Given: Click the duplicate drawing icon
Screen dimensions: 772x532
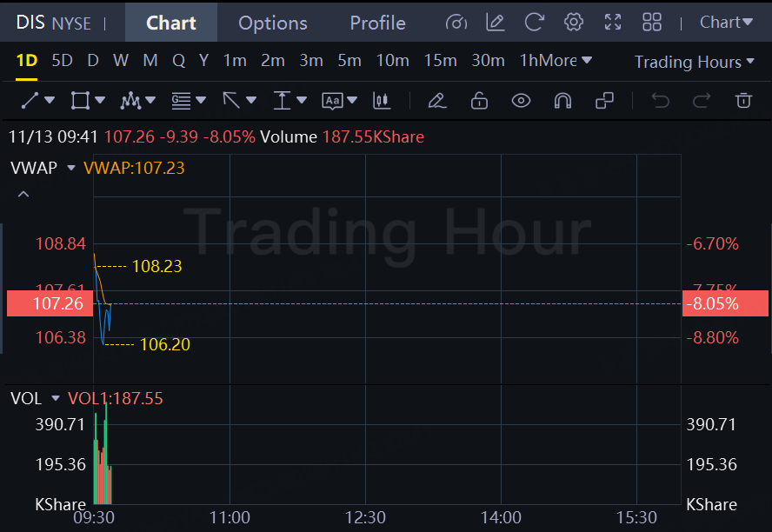Looking at the screenshot, I should tap(604, 100).
